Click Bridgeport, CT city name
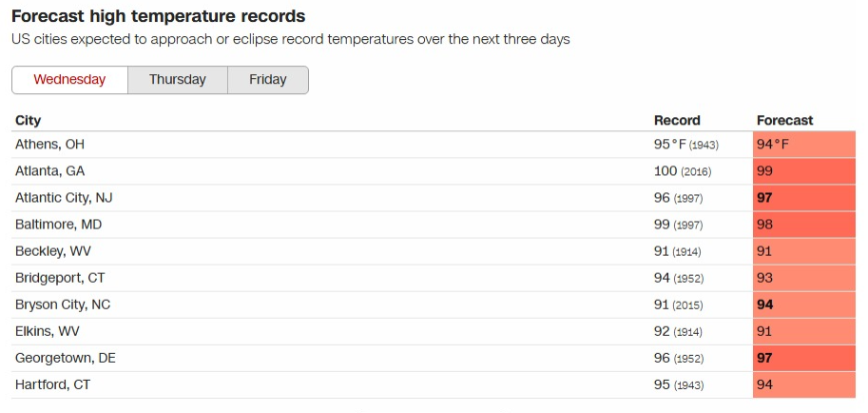 coord(59,278)
